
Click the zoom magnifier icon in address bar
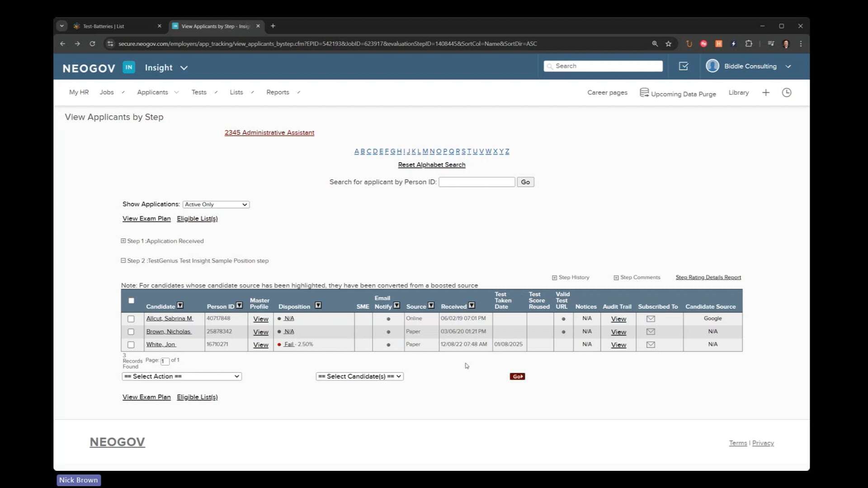pos(655,44)
